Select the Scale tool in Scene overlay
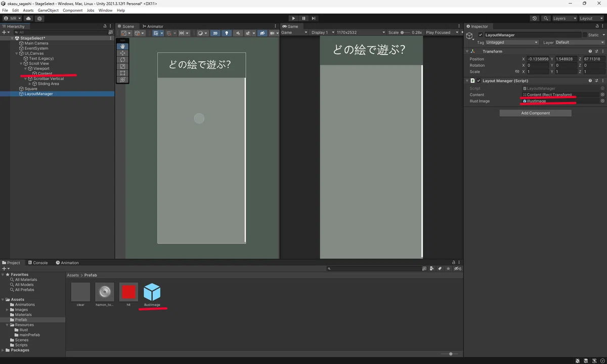This screenshot has height=364, width=607. (122, 66)
